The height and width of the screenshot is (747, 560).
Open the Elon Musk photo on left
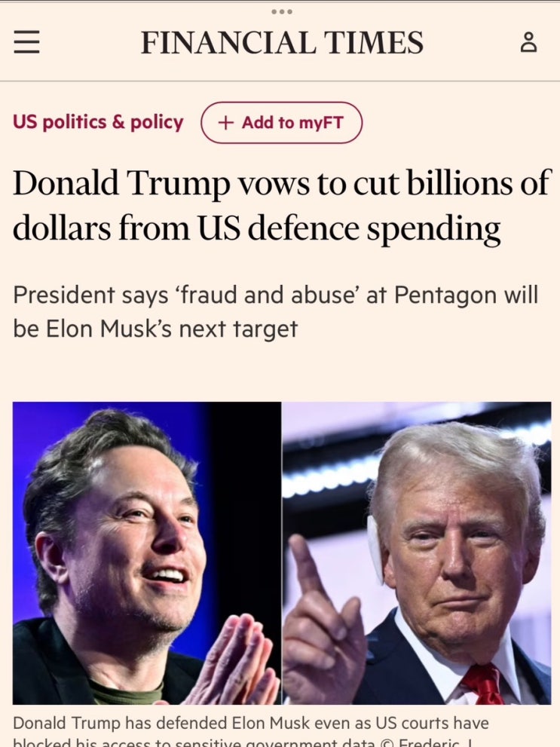147,553
